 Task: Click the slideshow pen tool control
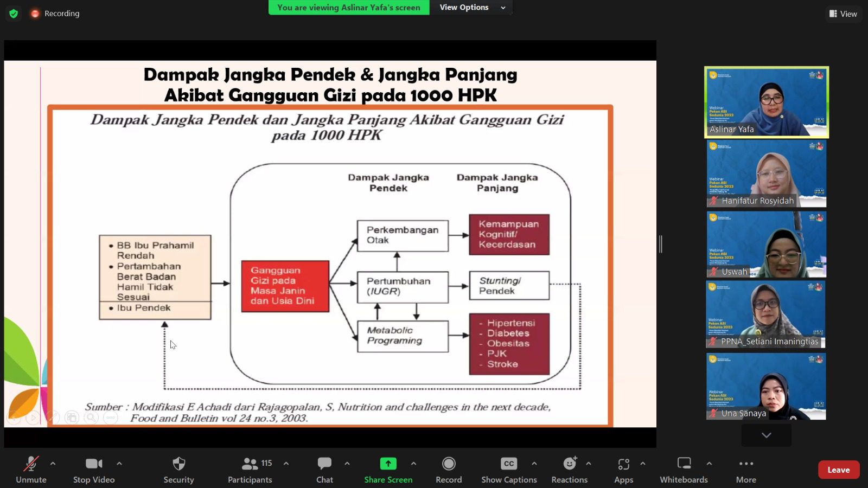tap(53, 418)
